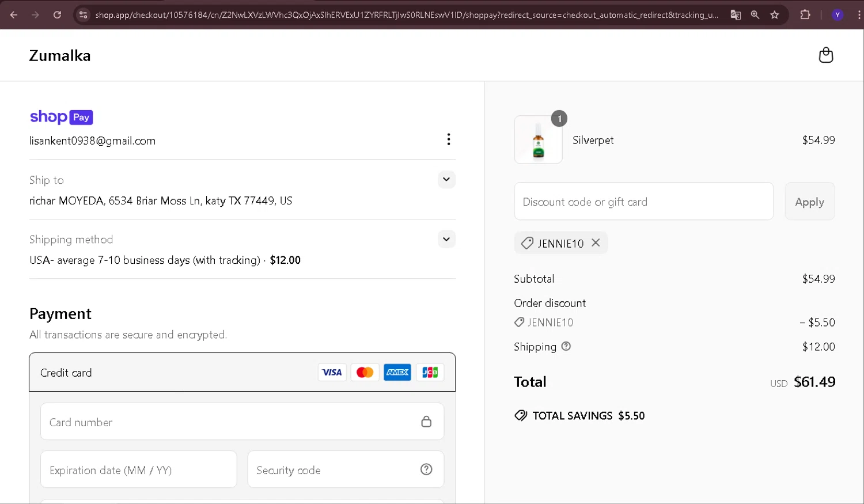864x504 pixels.
Task: Open the browser extensions puzzle icon
Action: (x=805, y=15)
